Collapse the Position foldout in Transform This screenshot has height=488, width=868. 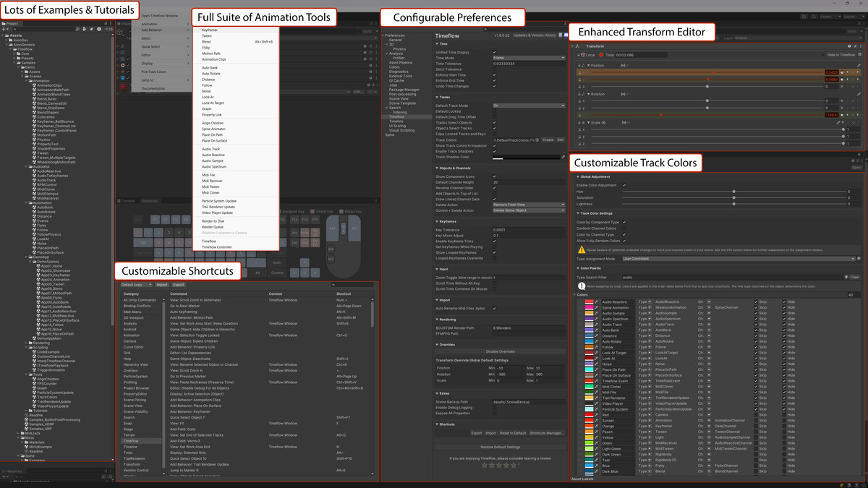(x=588, y=66)
